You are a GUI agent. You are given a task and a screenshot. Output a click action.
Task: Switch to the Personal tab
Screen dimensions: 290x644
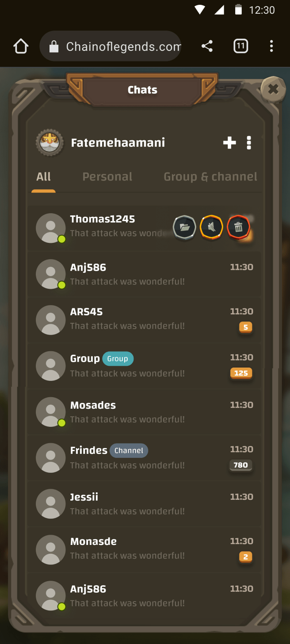pos(107,176)
